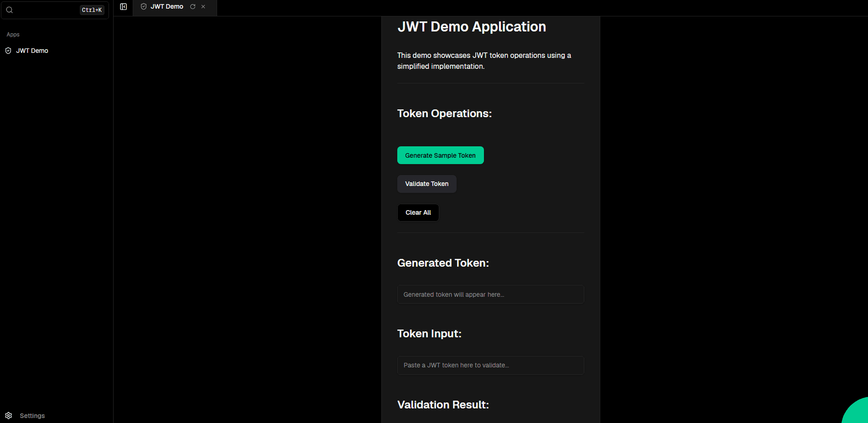Click the Token Input paste field
The height and width of the screenshot is (423, 868).
[x=490, y=365]
